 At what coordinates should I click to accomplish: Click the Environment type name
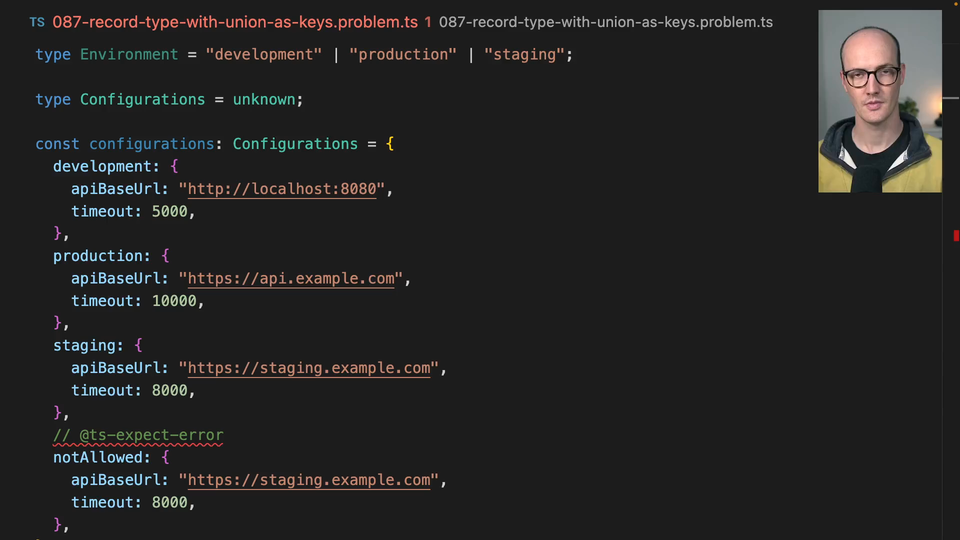click(129, 55)
